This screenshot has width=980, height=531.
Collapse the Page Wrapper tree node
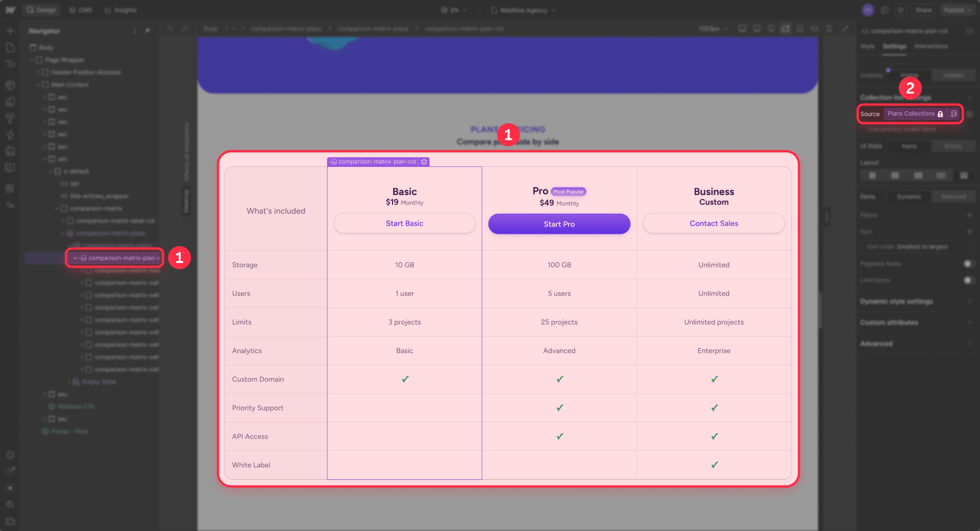tap(32, 60)
